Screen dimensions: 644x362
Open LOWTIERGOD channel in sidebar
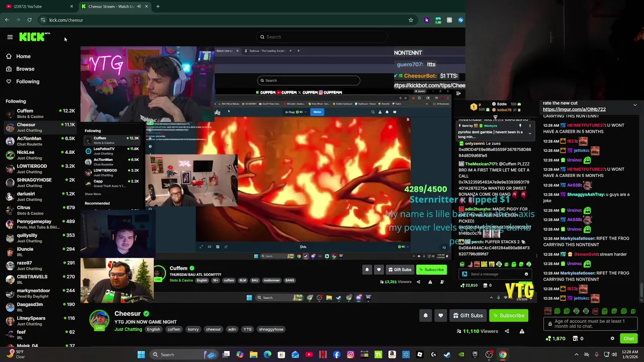click(x=40, y=169)
